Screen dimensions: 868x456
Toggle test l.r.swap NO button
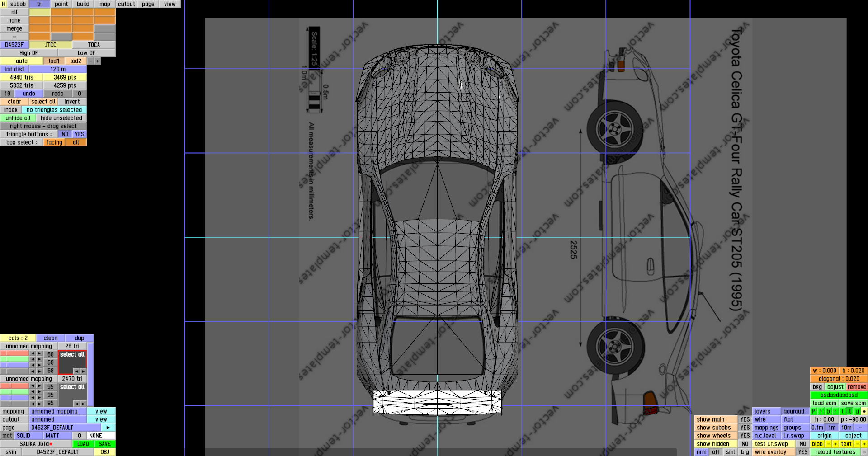pyautogui.click(x=803, y=444)
